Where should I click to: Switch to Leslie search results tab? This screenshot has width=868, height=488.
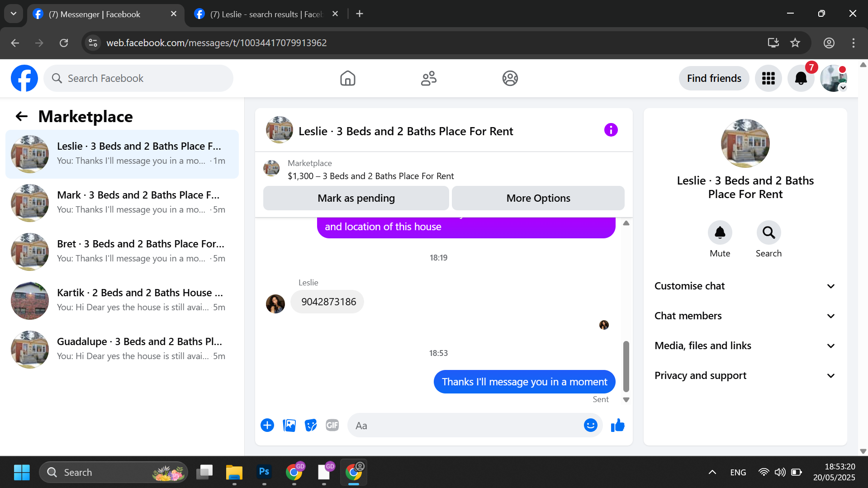(x=267, y=14)
